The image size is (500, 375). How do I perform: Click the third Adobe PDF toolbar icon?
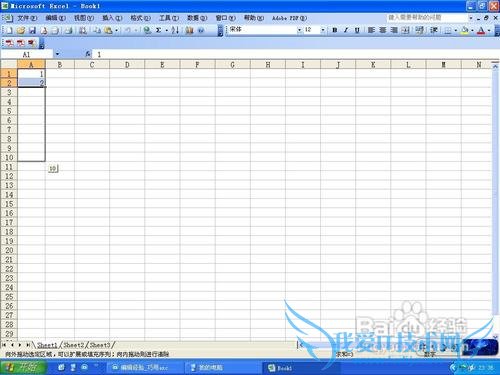click(x=32, y=43)
